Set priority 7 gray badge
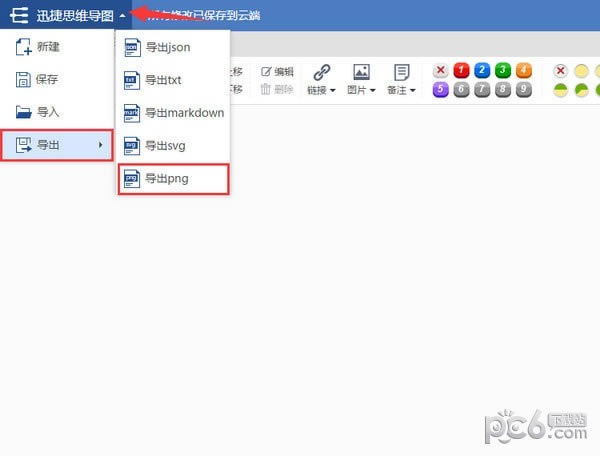This screenshot has height=456, width=600. pyautogui.click(x=482, y=90)
